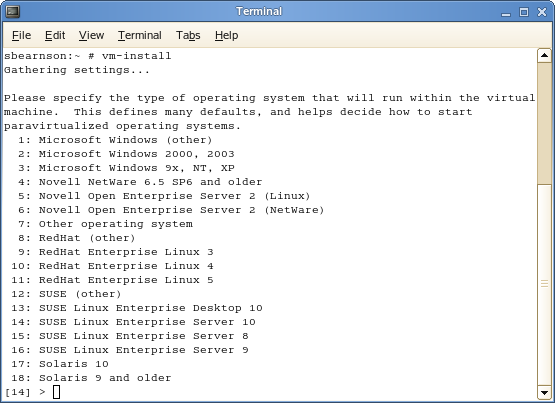The width and height of the screenshot is (555, 403).
Task: Click the terminal window icon in title bar
Action: [x=13, y=12]
